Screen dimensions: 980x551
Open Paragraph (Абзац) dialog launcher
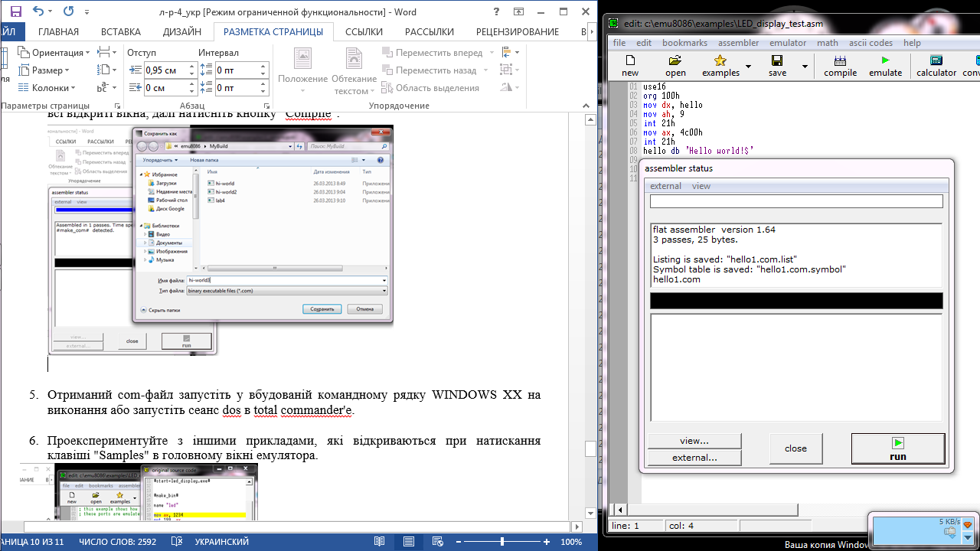tap(266, 106)
